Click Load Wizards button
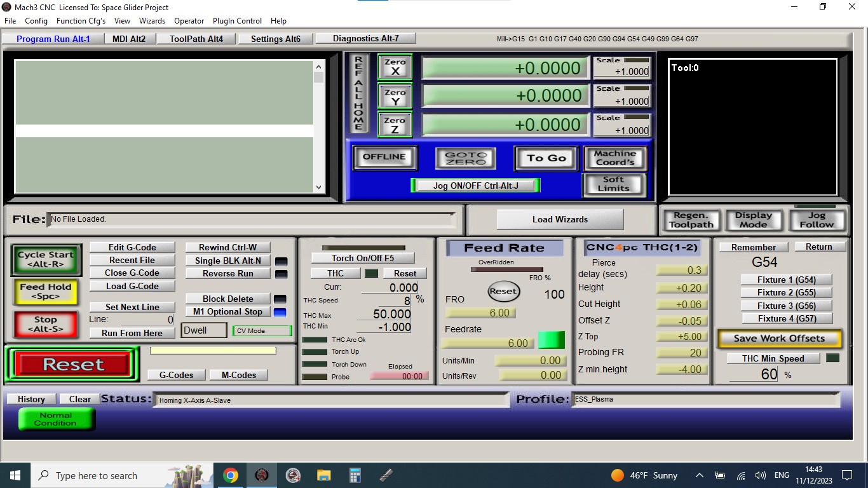The image size is (868, 488). coord(560,219)
